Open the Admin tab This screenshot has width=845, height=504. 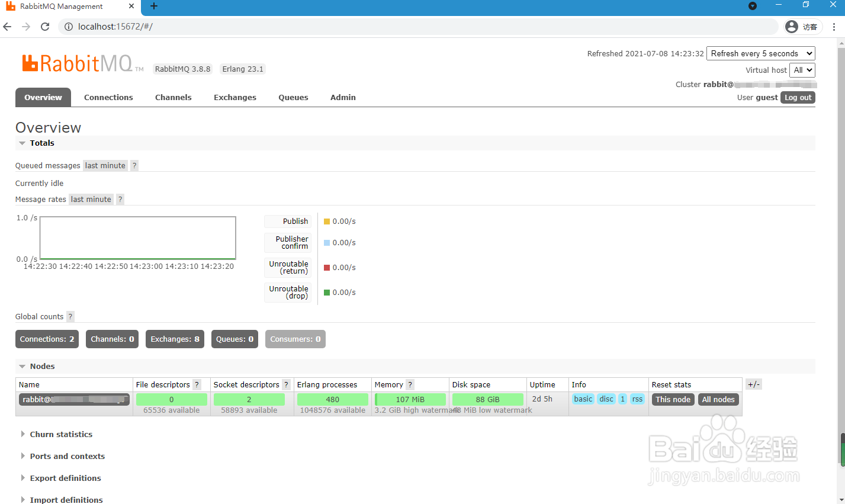click(343, 98)
